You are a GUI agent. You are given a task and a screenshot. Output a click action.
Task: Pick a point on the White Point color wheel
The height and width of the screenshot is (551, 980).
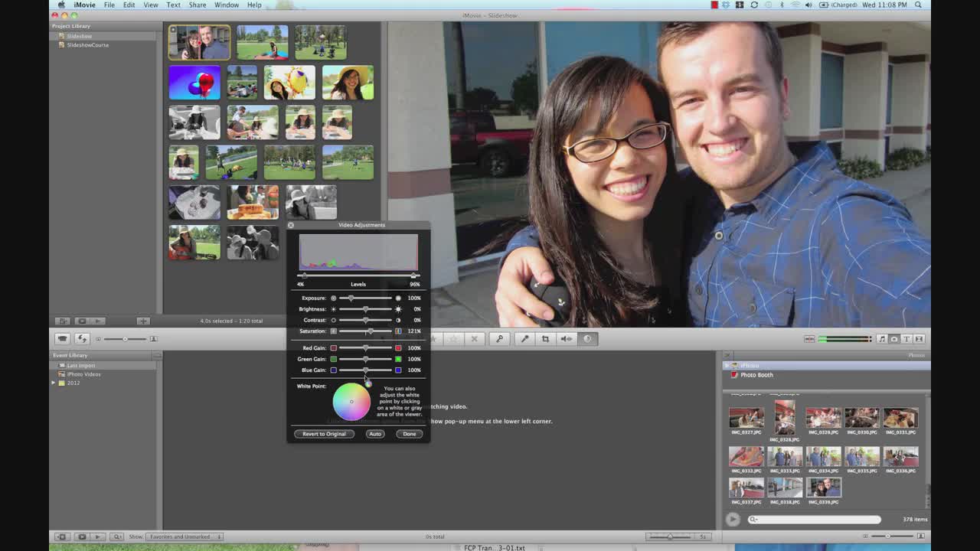(x=351, y=402)
